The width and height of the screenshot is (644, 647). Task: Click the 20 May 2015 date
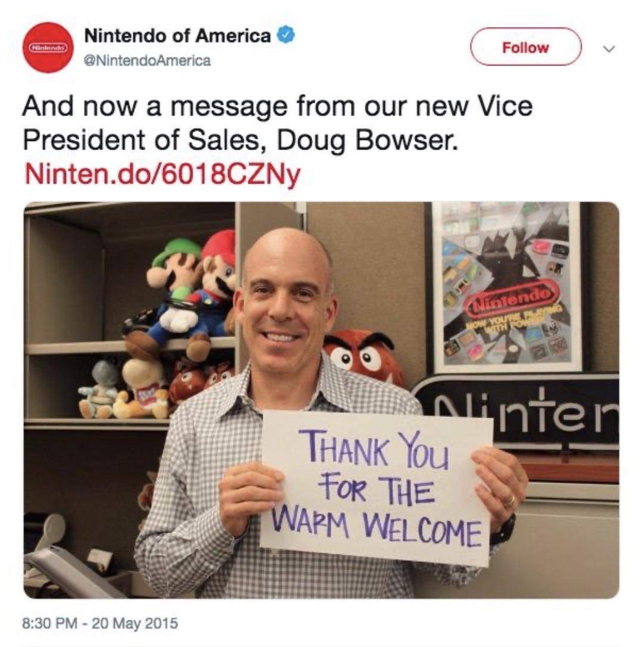(135, 623)
